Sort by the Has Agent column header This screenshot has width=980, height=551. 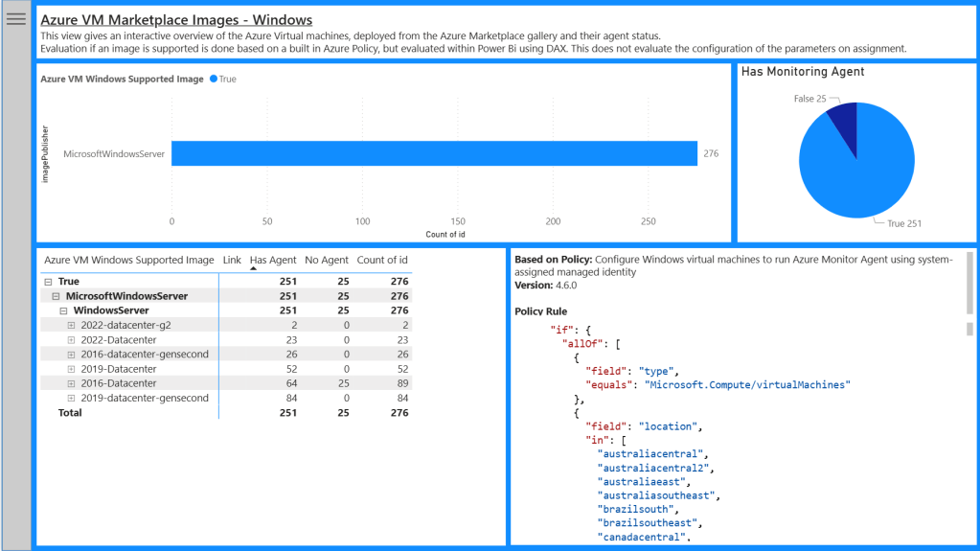(x=273, y=260)
